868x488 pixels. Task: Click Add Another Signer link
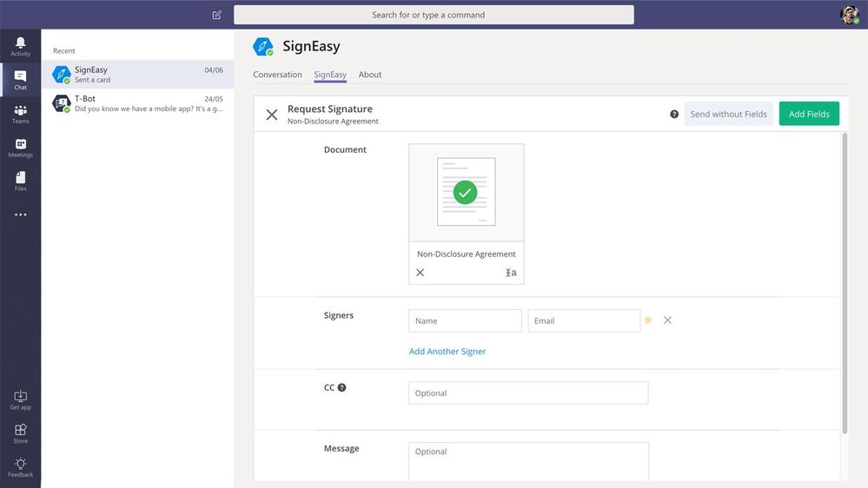point(447,352)
